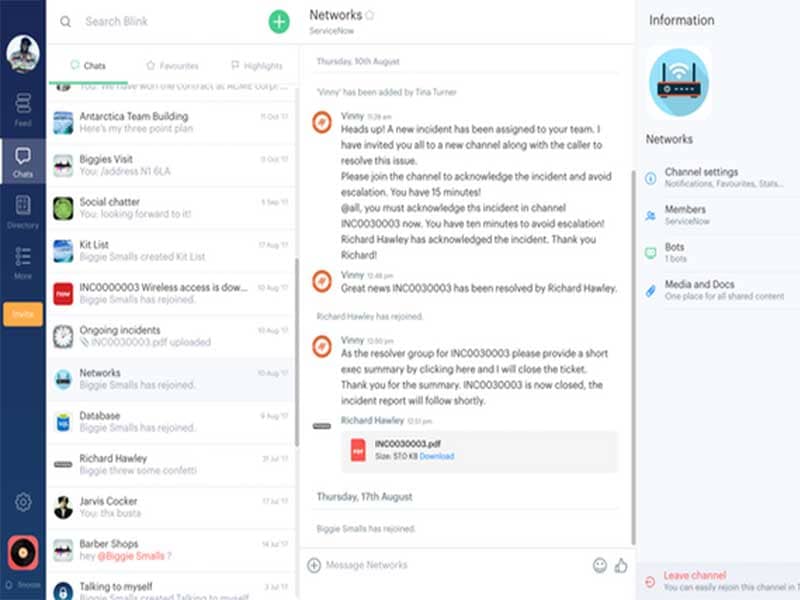
Task: Open the More list icon in sidebar
Action: pos(23,263)
